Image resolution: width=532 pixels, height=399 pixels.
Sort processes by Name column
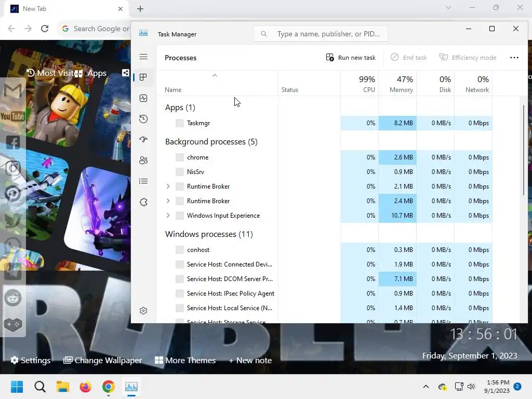tap(217, 84)
